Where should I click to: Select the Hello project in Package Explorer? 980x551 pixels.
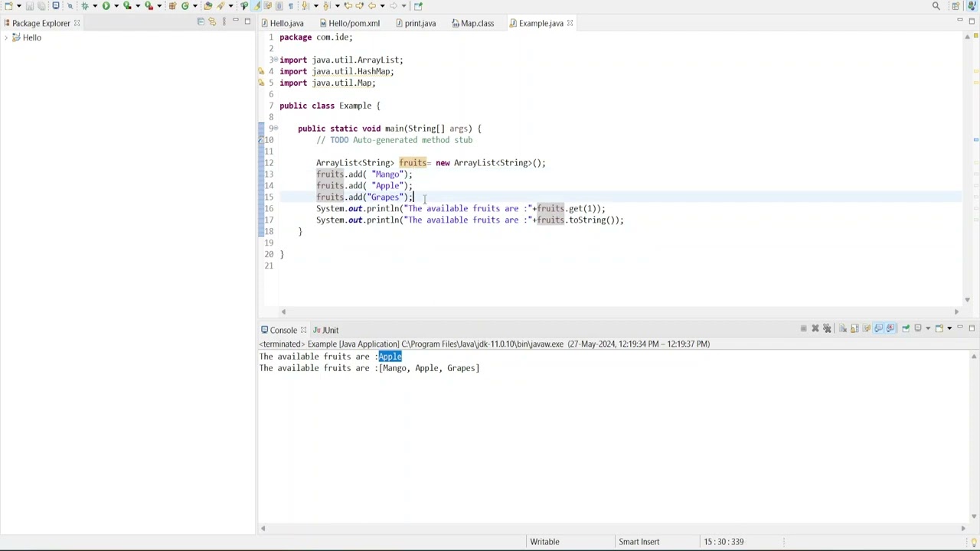pos(31,37)
